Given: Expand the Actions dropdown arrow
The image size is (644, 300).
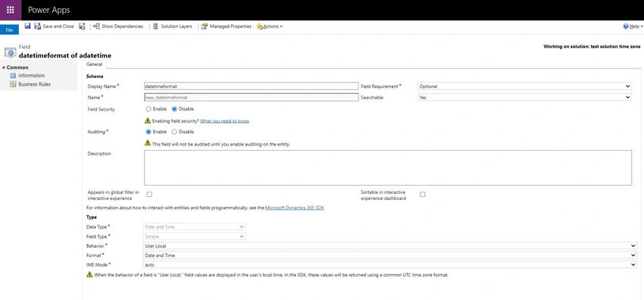Looking at the screenshot, I should [x=281, y=27].
